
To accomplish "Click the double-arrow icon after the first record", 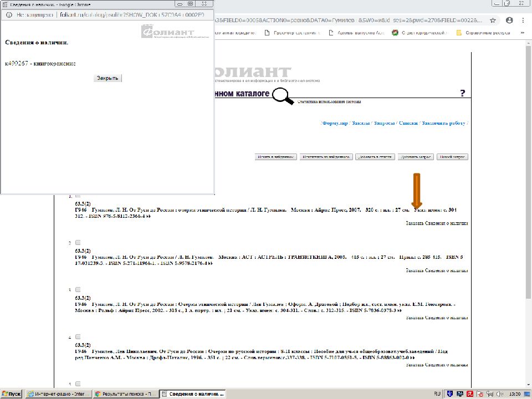I will [149, 216].
